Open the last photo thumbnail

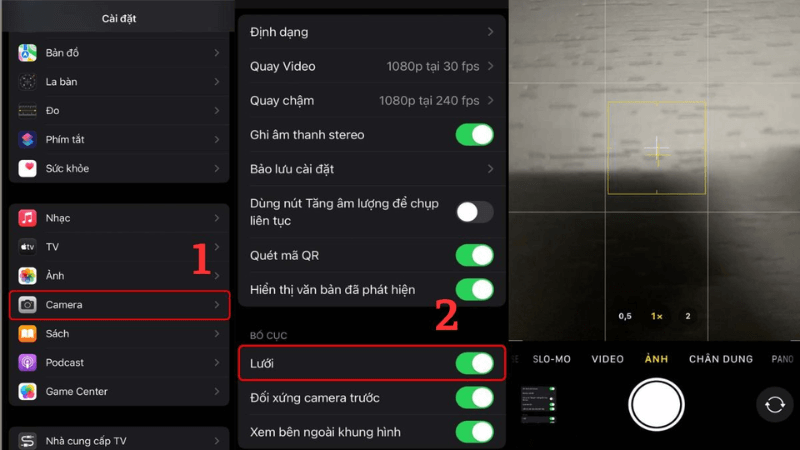(538, 405)
